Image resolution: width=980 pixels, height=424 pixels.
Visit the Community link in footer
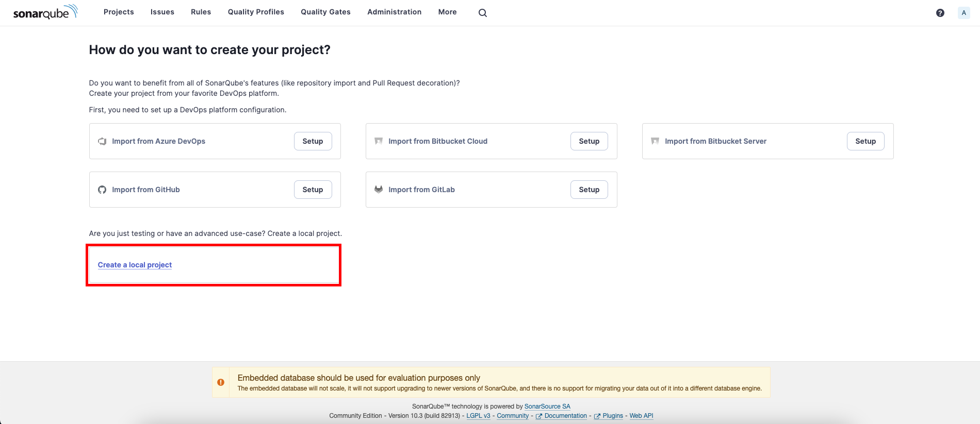coord(513,416)
